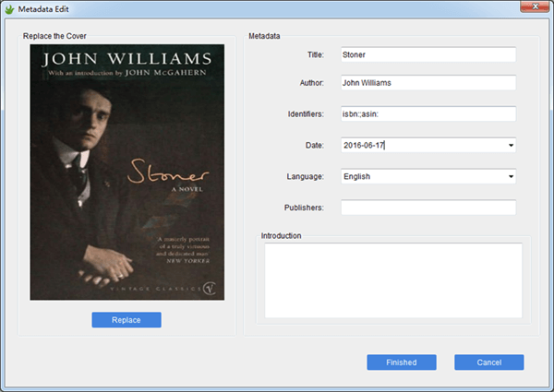This screenshot has height=392, width=554.
Task: Click the Cancel button
Action: point(489,362)
